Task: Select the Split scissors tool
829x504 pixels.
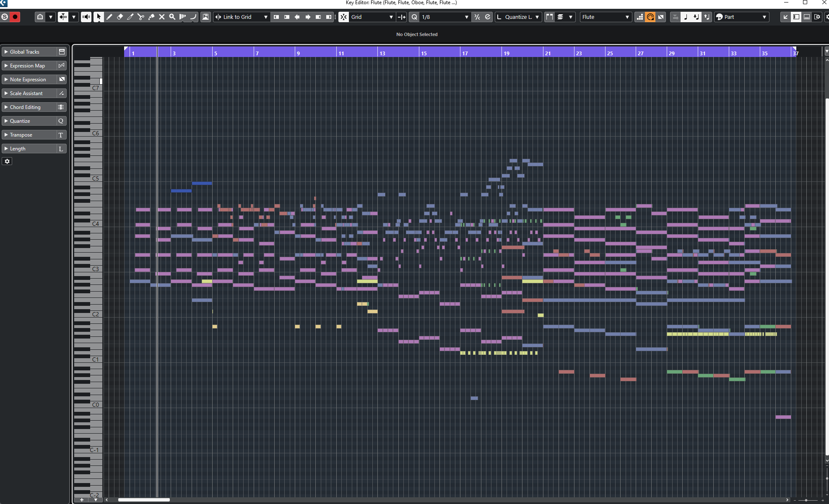Action: pyautogui.click(x=141, y=17)
